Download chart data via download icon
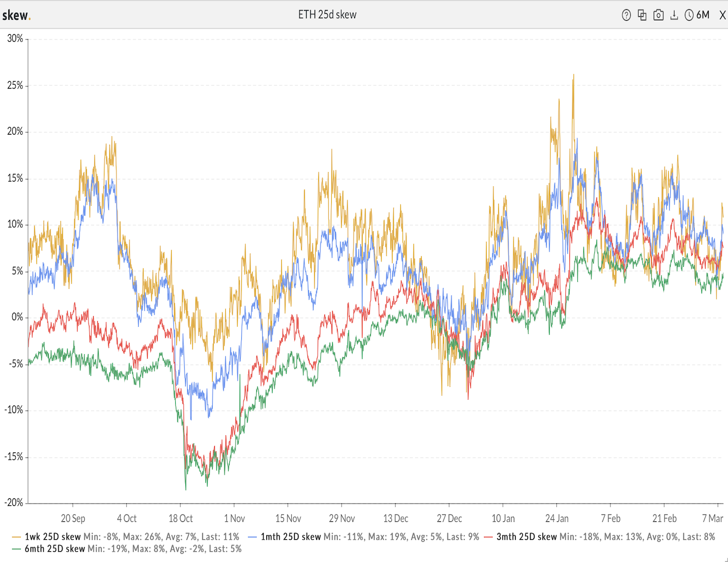The height and width of the screenshot is (562, 728). (x=674, y=15)
